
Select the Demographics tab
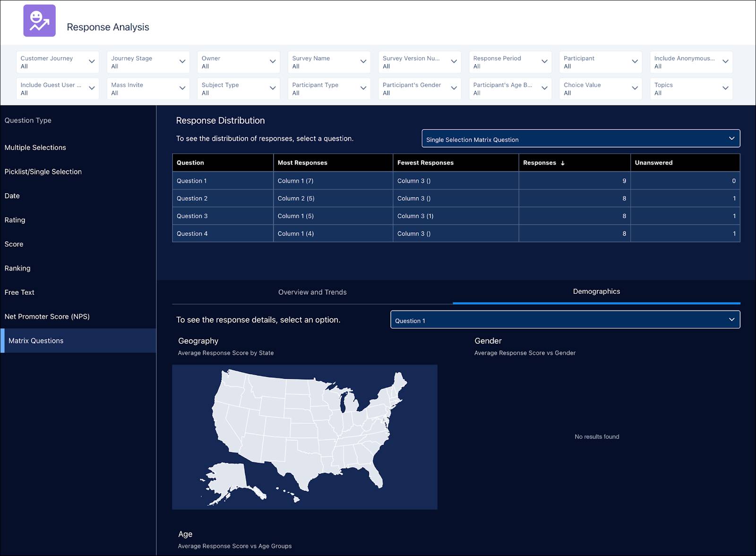(596, 291)
